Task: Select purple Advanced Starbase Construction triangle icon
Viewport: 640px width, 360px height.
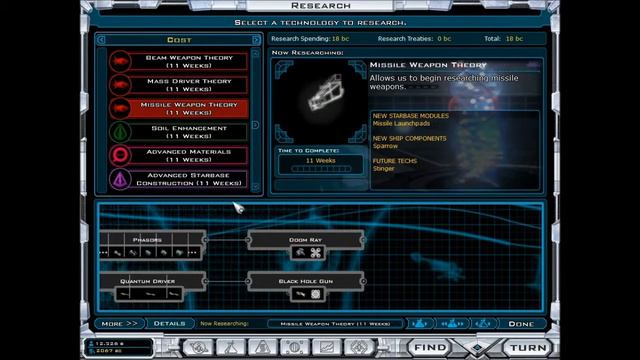Action: pos(120,179)
